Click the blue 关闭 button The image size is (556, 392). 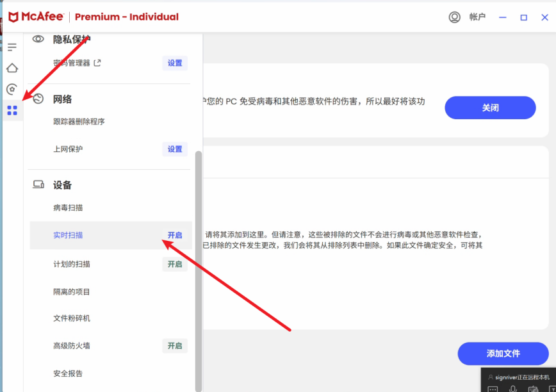pyautogui.click(x=490, y=108)
